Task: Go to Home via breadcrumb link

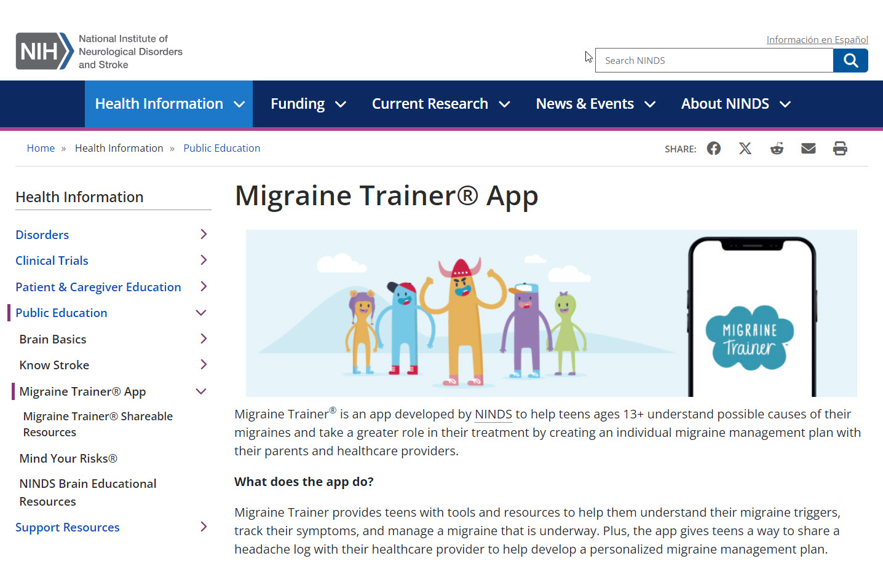Action: click(41, 147)
